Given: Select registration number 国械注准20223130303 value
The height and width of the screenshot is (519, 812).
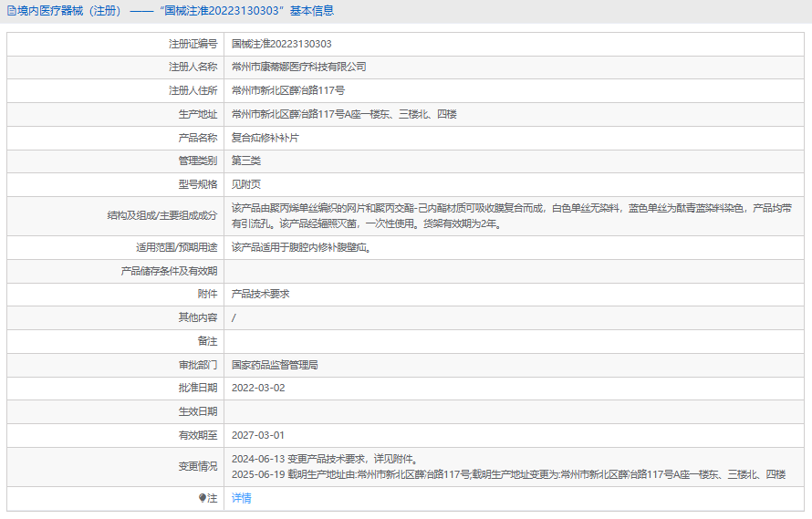Looking at the screenshot, I should click(x=281, y=44).
